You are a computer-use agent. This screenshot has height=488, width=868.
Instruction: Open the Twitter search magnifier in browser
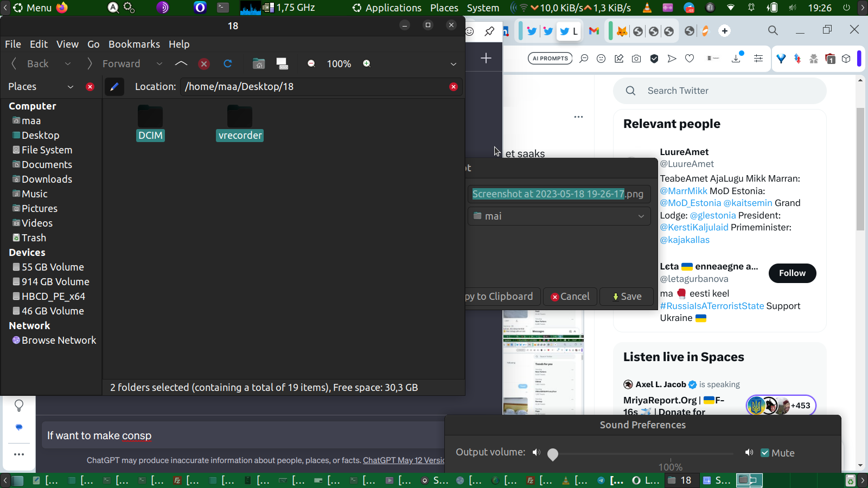tap(630, 91)
